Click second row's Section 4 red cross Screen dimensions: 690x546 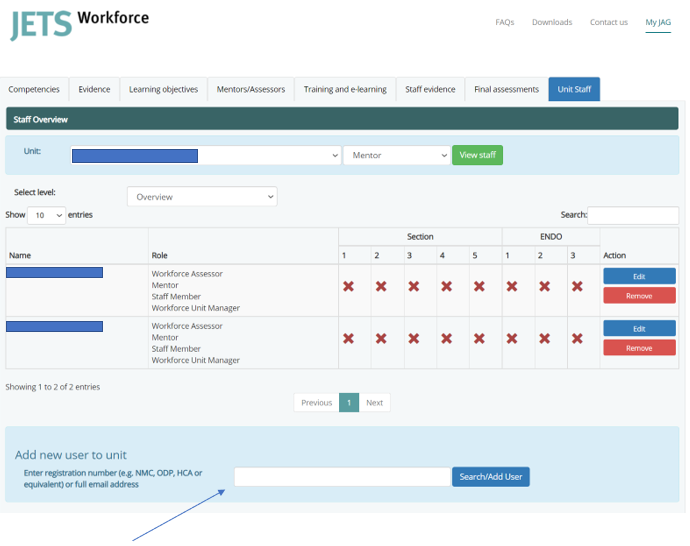[x=446, y=338]
